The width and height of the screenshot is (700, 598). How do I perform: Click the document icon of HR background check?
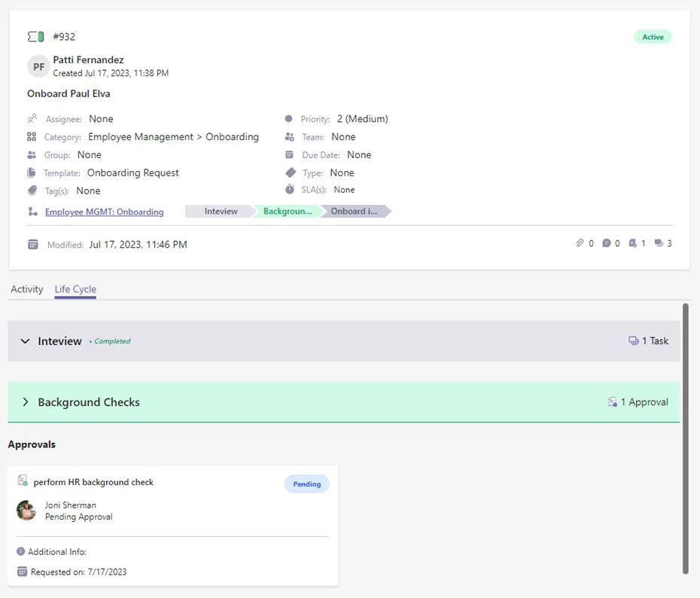[23, 481]
